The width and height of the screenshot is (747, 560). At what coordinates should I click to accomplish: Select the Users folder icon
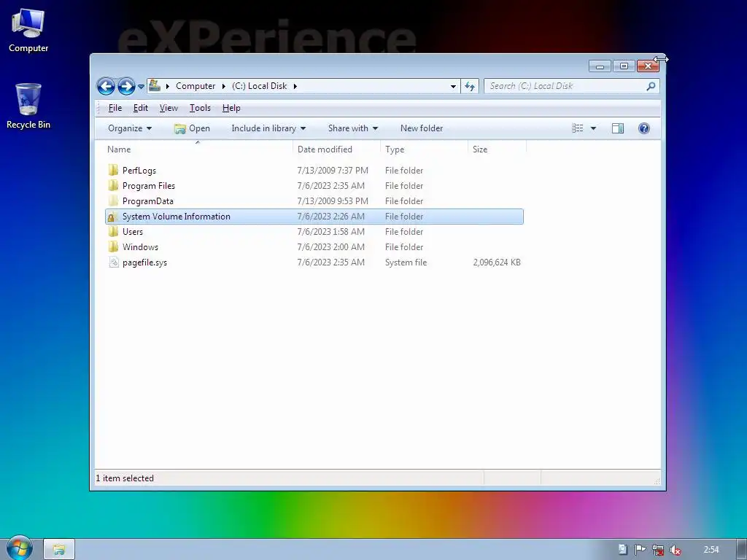coord(113,231)
